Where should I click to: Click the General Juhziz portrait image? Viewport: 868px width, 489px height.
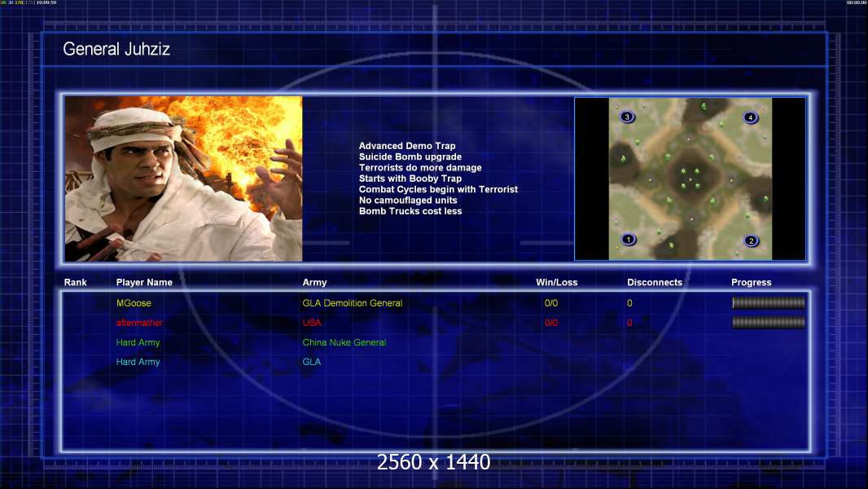click(184, 178)
